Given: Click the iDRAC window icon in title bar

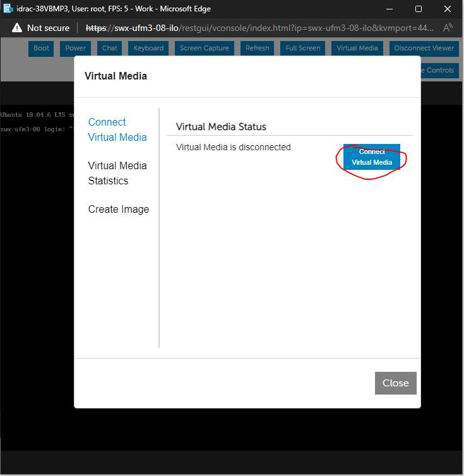Looking at the screenshot, I should point(8,9).
